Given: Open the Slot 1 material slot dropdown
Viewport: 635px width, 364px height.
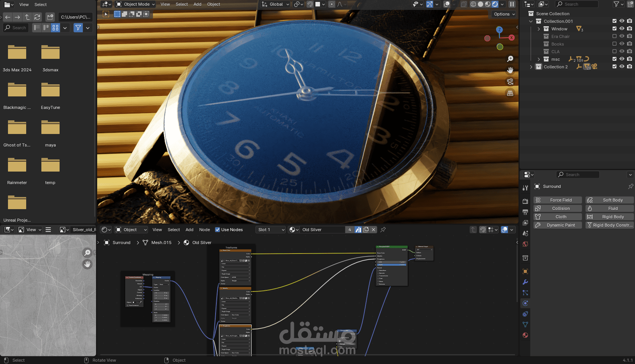Looking at the screenshot, I should pos(271,230).
